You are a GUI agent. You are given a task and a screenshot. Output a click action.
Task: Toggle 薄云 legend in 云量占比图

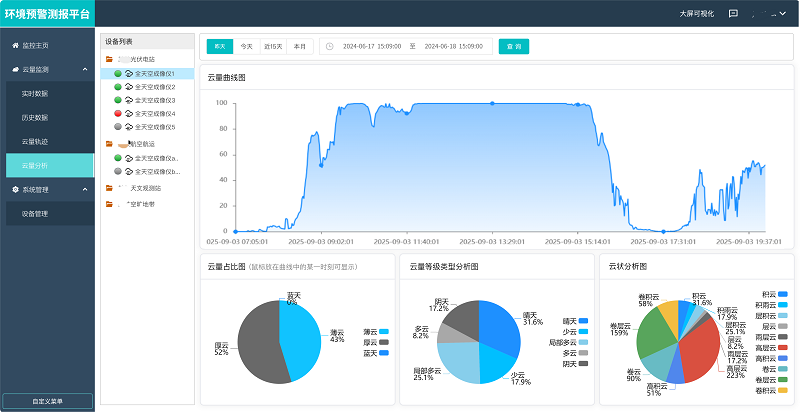coord(386,330)
